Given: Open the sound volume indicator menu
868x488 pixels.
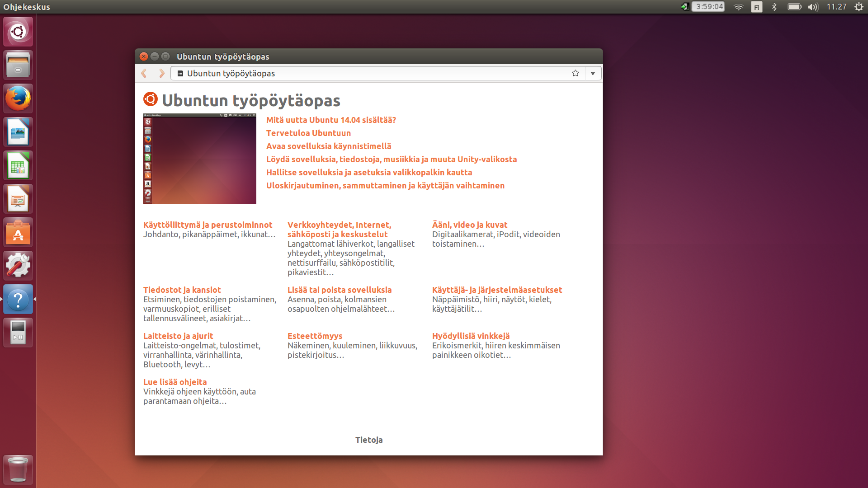Looking at the screenshot, I should (813, 7).
